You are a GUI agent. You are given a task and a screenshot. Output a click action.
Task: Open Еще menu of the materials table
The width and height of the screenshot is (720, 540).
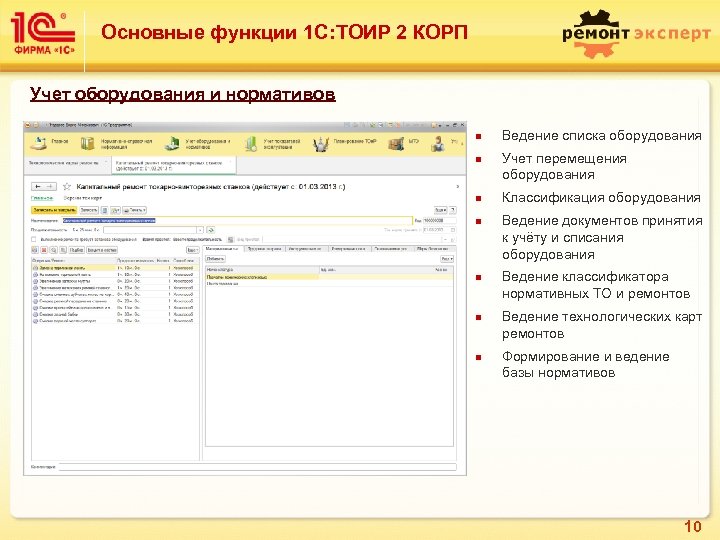pos(447,259)
